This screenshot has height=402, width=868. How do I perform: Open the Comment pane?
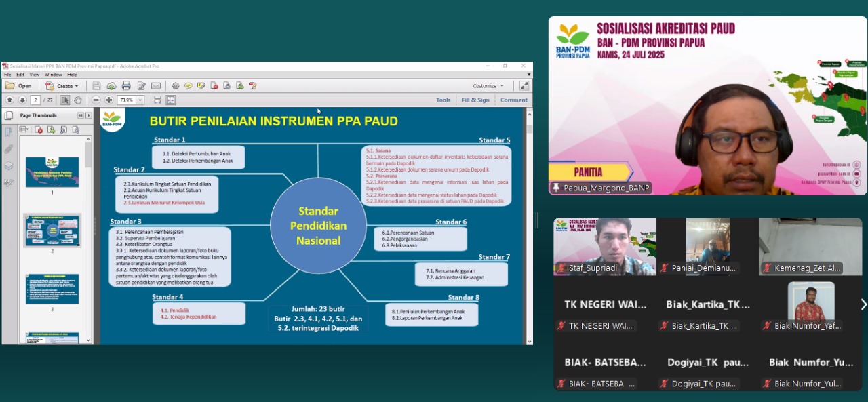click(513, 100)
